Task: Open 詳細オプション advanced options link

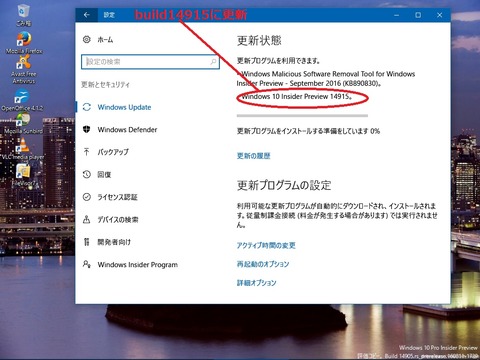Action: click(256, 283)
